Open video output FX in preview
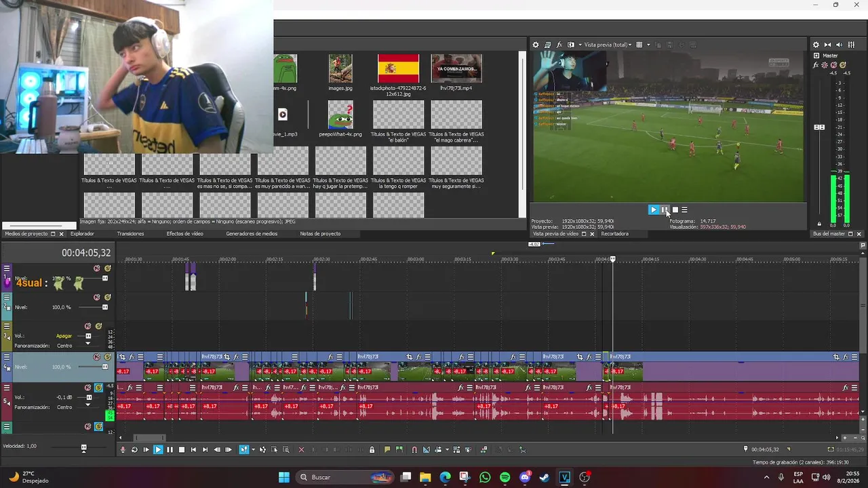 [559, 45]
